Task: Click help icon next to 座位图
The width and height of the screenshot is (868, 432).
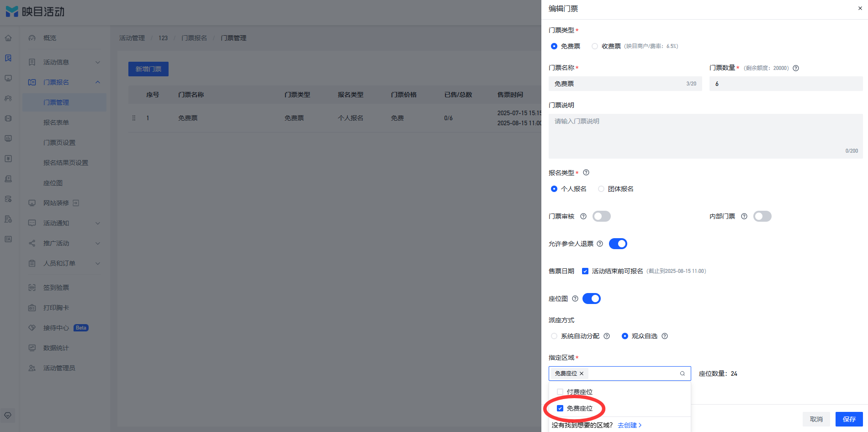Action: click(575, 299)
